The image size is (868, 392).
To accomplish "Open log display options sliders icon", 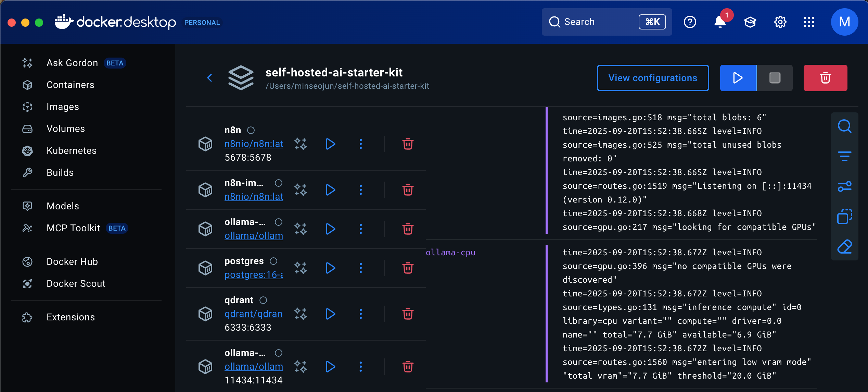I will click(x=844, y=186).
